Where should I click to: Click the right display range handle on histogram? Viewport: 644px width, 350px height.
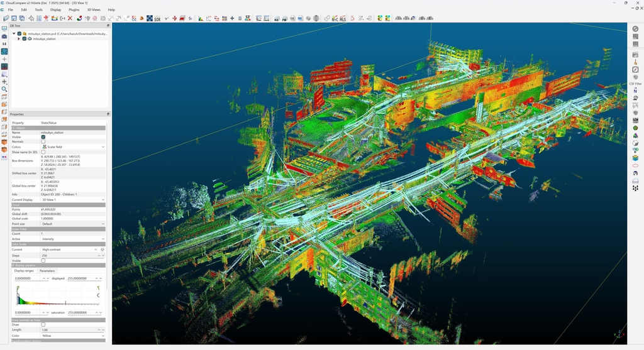[99, 288]
